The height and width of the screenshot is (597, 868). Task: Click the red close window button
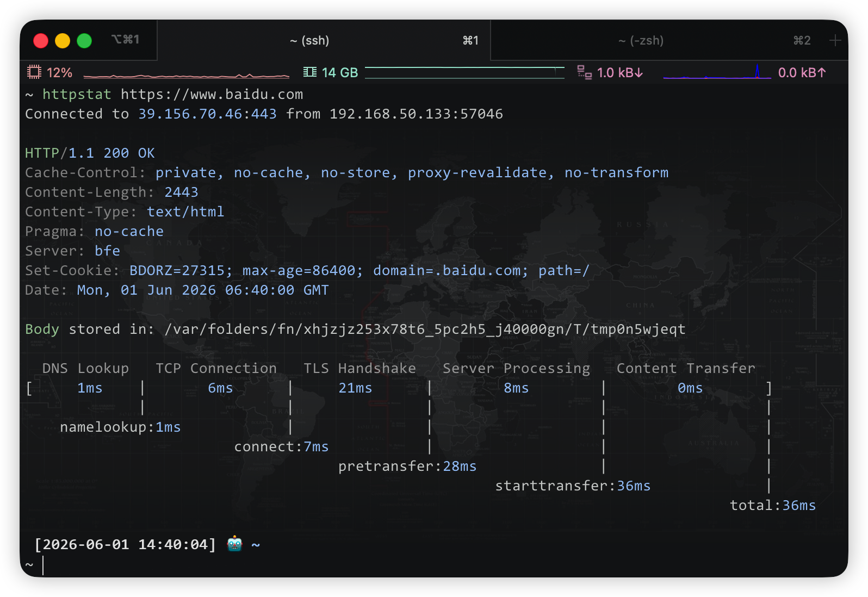(41, 41)
